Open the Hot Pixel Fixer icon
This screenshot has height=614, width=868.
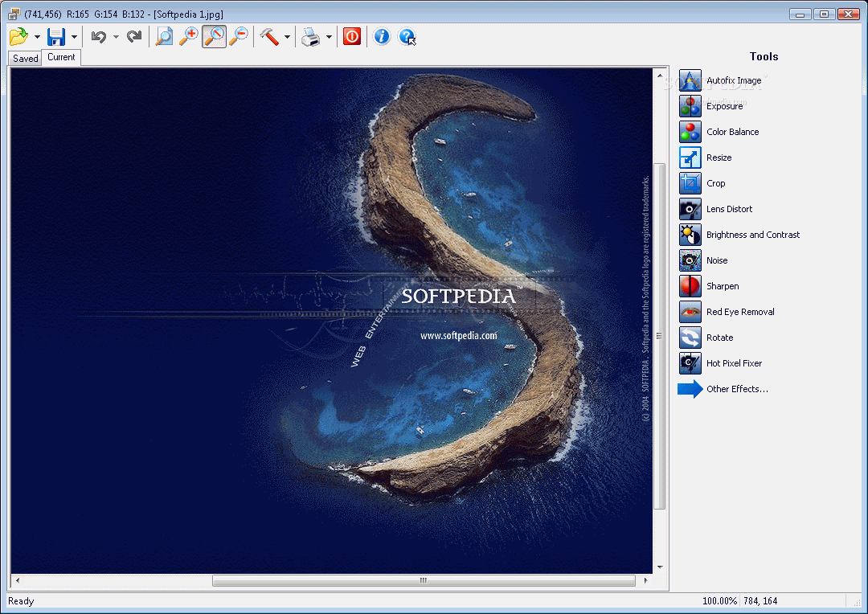click(690, 364)
